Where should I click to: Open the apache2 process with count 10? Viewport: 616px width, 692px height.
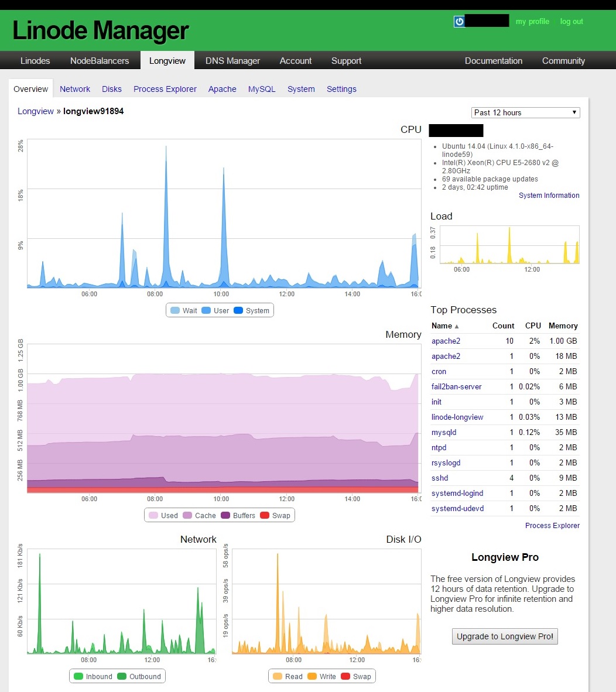446,341
